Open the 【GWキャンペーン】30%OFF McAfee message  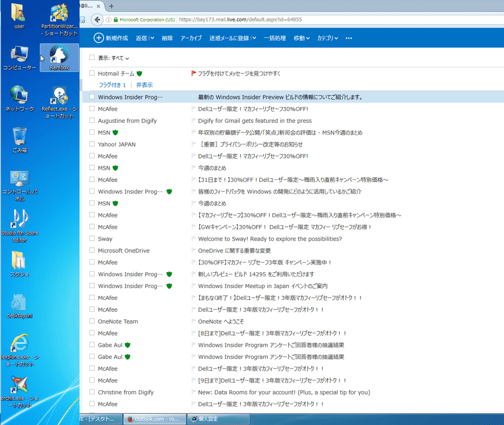285,227
